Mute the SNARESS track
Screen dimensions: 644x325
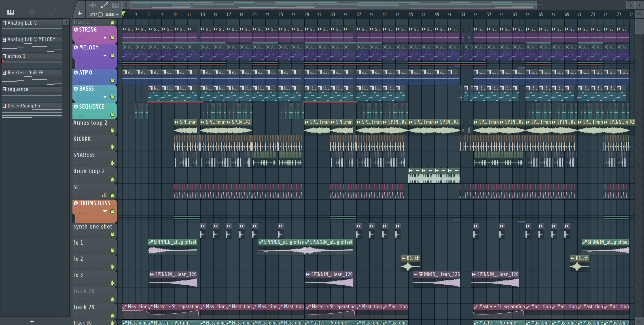(112, 163)
